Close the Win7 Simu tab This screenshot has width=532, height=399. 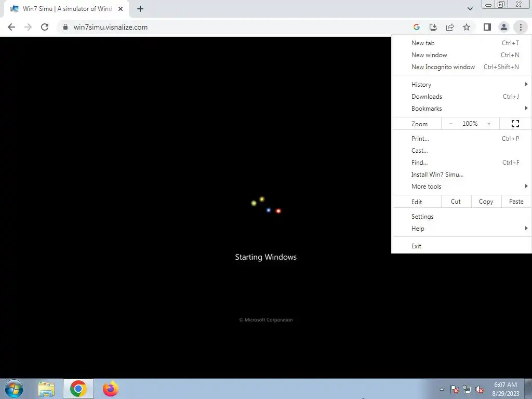pos(121,9)
